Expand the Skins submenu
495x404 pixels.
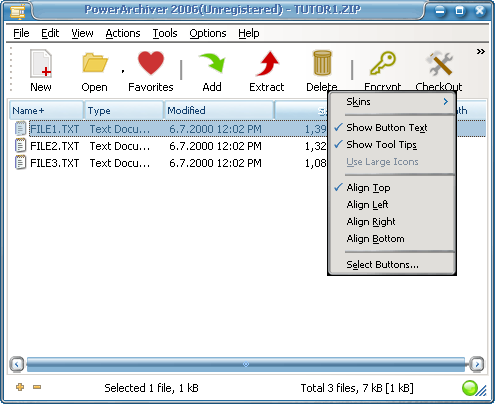pos(392,102)
